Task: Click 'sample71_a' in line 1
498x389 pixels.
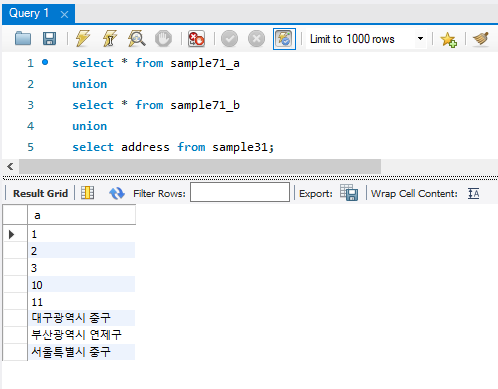Action: point(205,63)
